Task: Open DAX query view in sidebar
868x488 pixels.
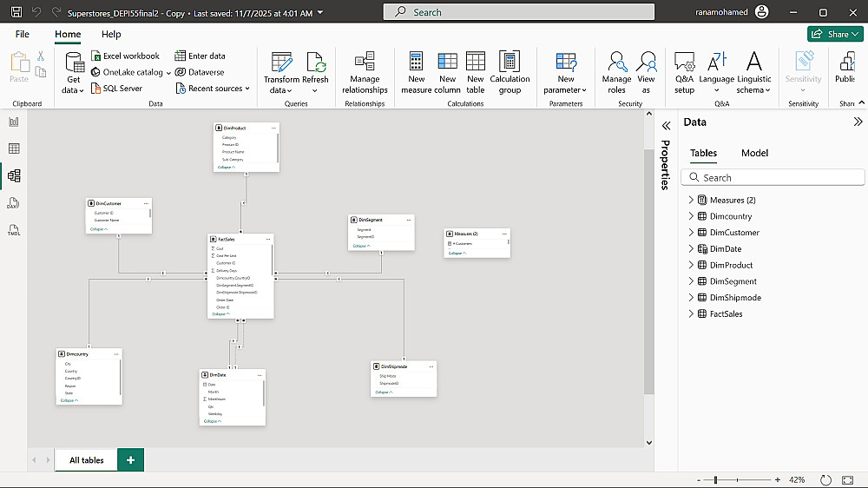Action: (x=14, y=203)
